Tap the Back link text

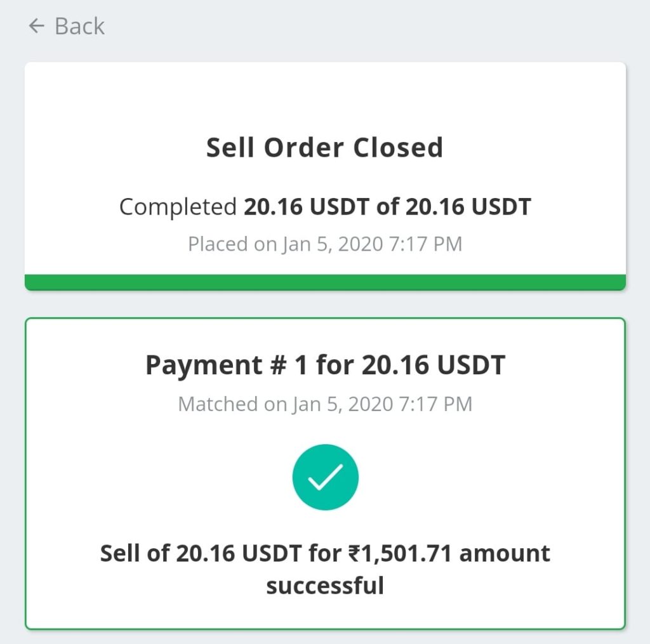pyautogui.click(x=79, y=26)
